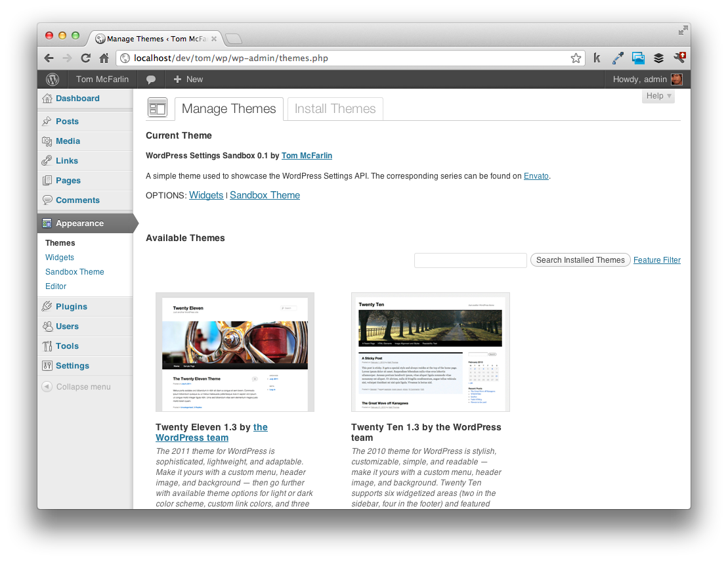The height and width of the screenshot is (561, 728).
Task: Open the New content dropdown in admin bar
Action: click(x=188, y=79)
